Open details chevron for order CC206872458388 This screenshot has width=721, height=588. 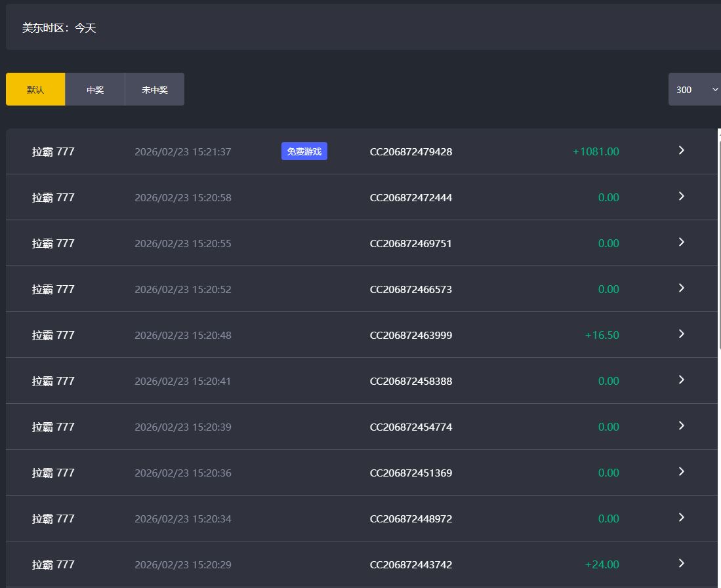click(681, 380)
